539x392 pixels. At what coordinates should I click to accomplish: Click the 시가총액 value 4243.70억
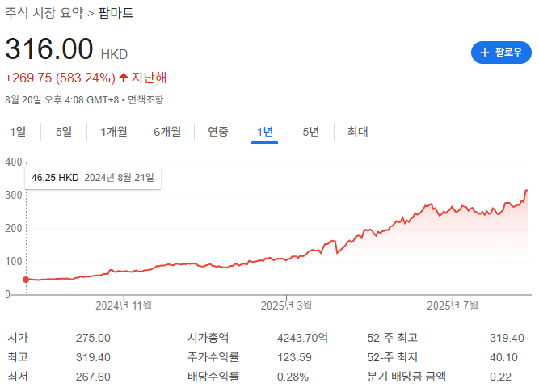[302, 338]
